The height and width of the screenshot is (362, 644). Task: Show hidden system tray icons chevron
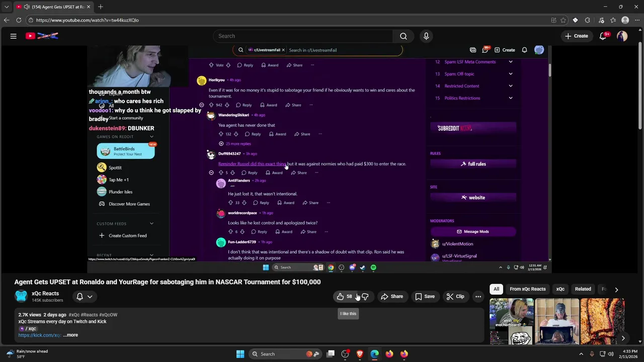pos(581,354)
